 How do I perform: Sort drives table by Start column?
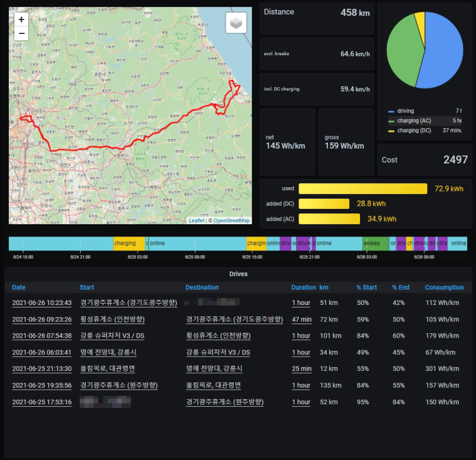pyautogui.click(x=86, y=287)
